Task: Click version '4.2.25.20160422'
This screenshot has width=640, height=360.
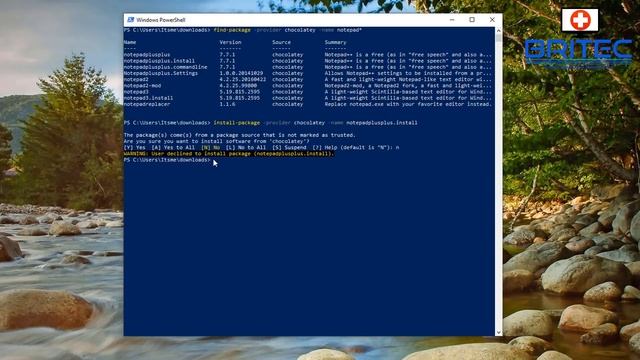Action: [x=242, y=79]
